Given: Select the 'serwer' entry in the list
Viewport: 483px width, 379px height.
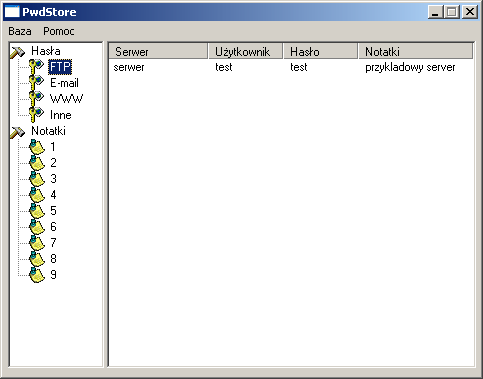Looking at the screenshot, I should pyautogui.click(x=129, y=67).
